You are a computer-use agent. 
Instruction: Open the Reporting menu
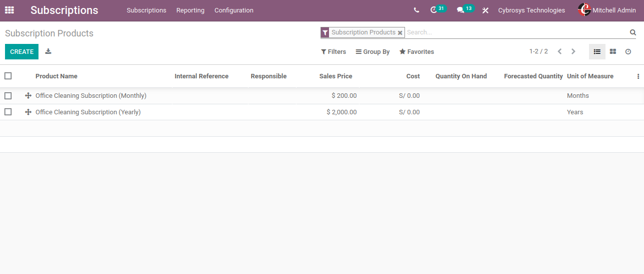(x=190, y=10)
